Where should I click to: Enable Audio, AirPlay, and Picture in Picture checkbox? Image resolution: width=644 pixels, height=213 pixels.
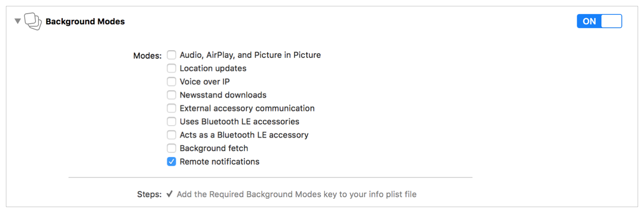click(171, 55)
